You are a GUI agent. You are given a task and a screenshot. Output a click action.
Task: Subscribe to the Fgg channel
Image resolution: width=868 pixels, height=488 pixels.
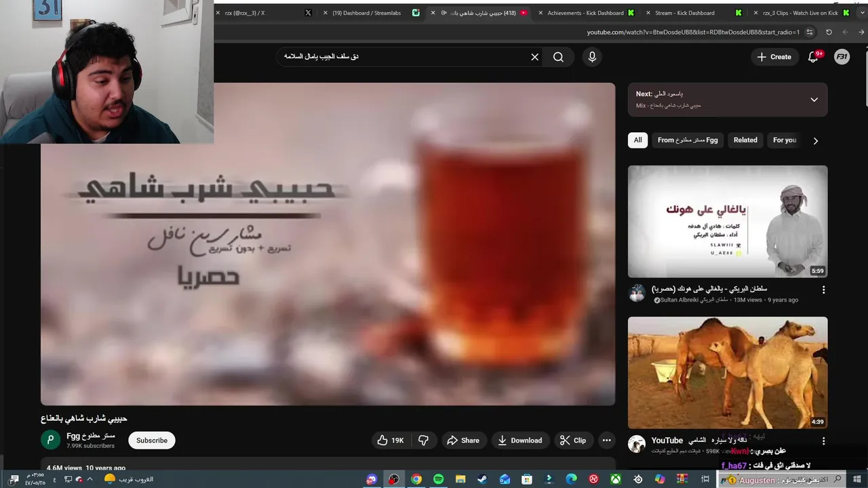[152, 441]
